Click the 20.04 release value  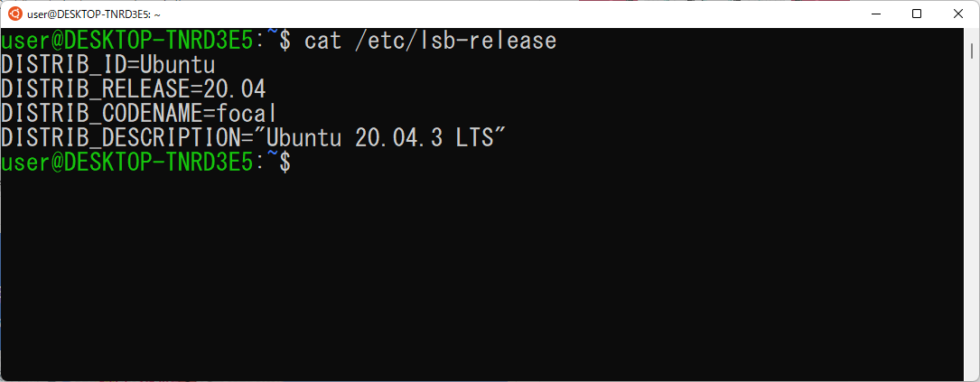235,89
